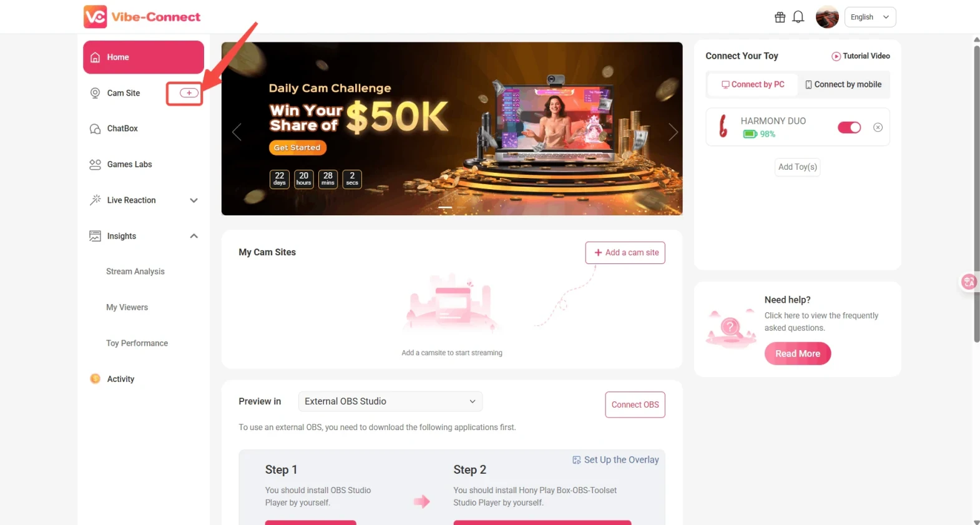Add a cam site via sidebar plus icon
The width and height of the screenshot is (980, 525).
click(x=189, y=93)
